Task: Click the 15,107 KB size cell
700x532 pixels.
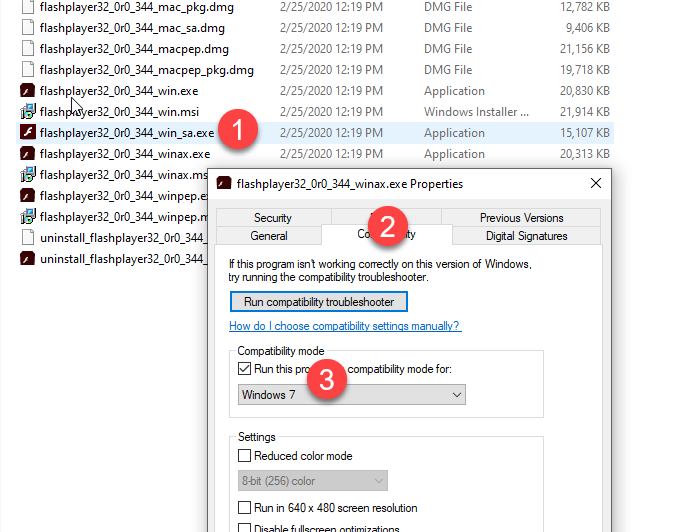Action: (x=584, y=133)
